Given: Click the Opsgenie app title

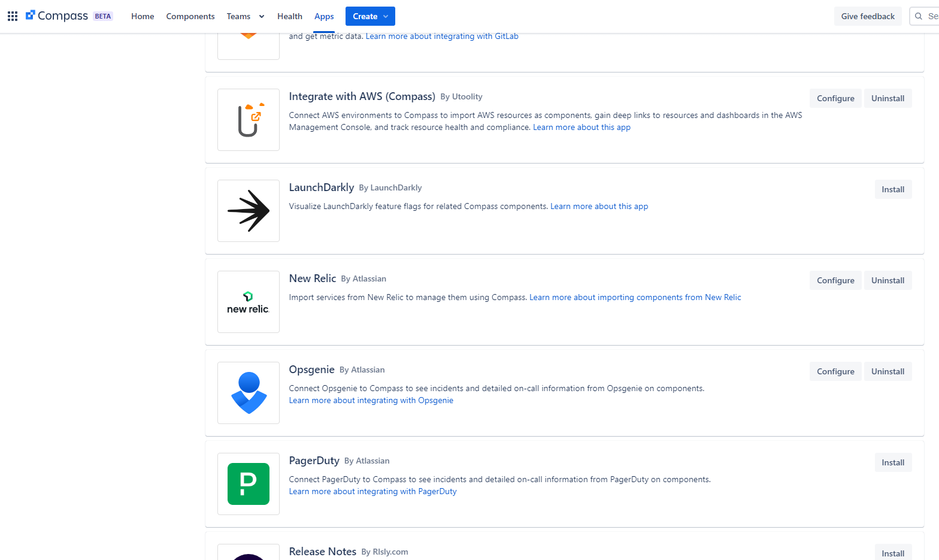Looking at the screenshot, I should tap(311, 370).
